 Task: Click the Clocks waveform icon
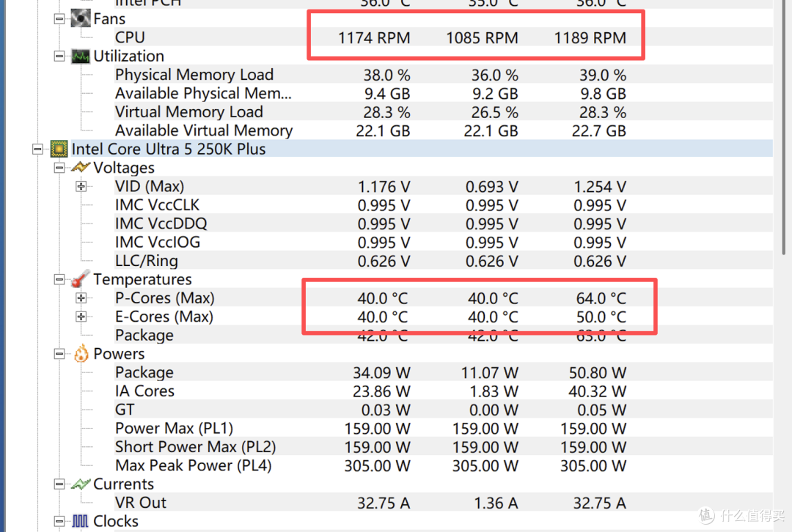pos(80,521)
